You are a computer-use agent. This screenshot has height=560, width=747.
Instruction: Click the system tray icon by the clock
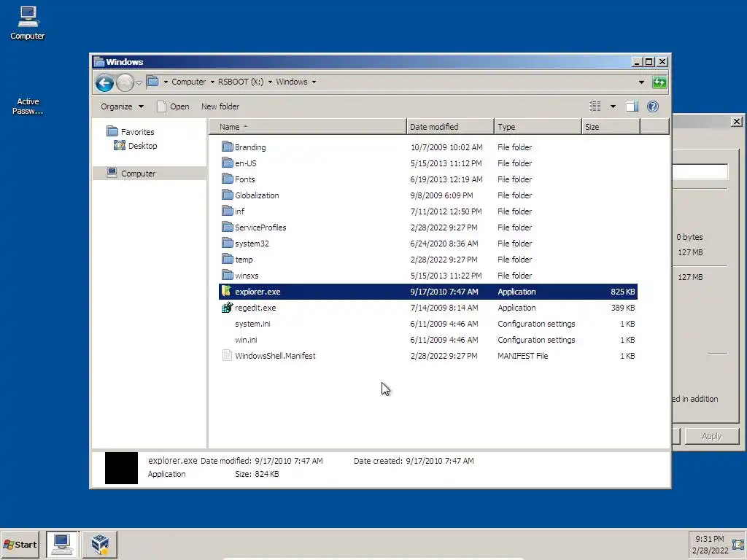pyautogui.click(x=738, y=544)
